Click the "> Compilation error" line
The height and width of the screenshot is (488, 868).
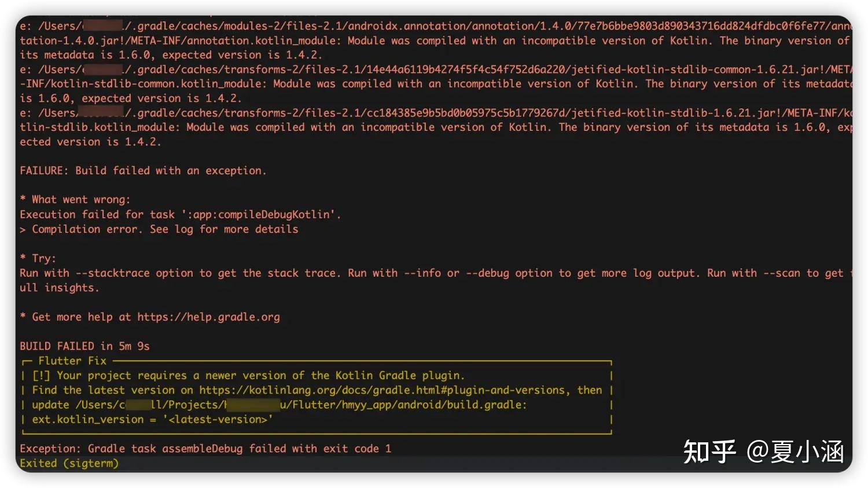tap(159, 229)
